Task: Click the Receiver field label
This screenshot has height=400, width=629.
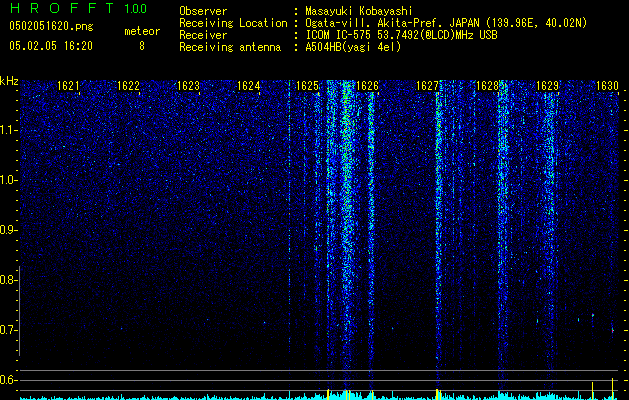Action: [x=203, y=35]
